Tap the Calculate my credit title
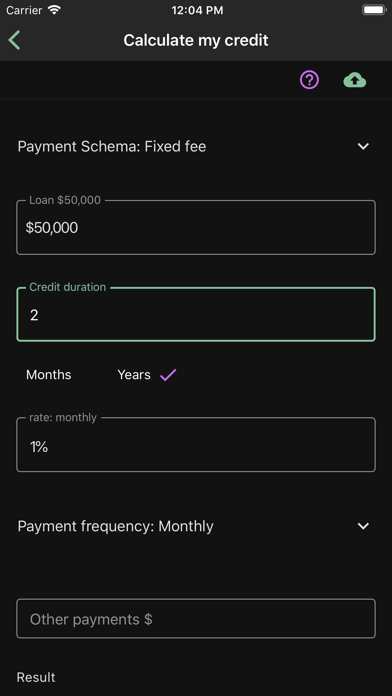Viewport: 392px width, 696px height. click(196, 40)
